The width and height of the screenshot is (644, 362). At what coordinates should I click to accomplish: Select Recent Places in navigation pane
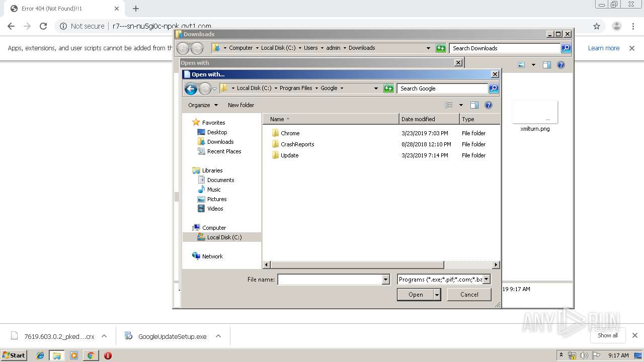(x=224, y=151)
